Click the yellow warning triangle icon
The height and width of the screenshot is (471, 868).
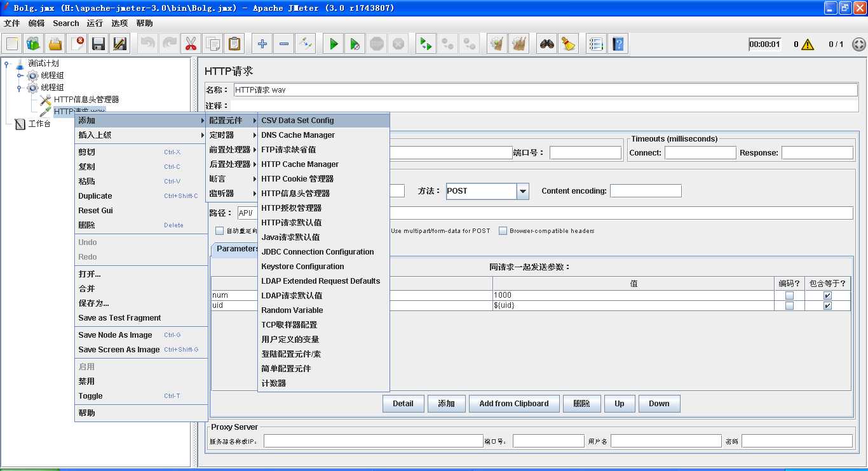tap(808, 44)
